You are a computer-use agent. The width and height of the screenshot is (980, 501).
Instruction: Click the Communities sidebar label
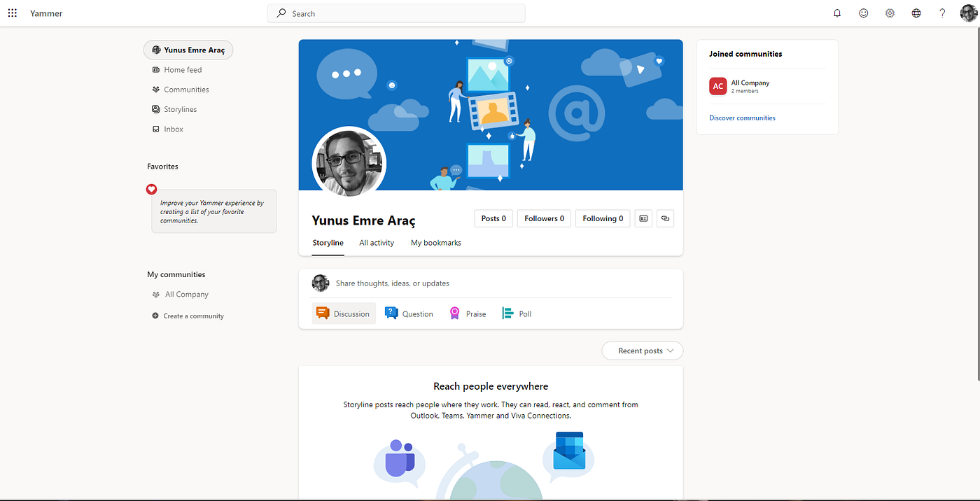coord(186,90)
